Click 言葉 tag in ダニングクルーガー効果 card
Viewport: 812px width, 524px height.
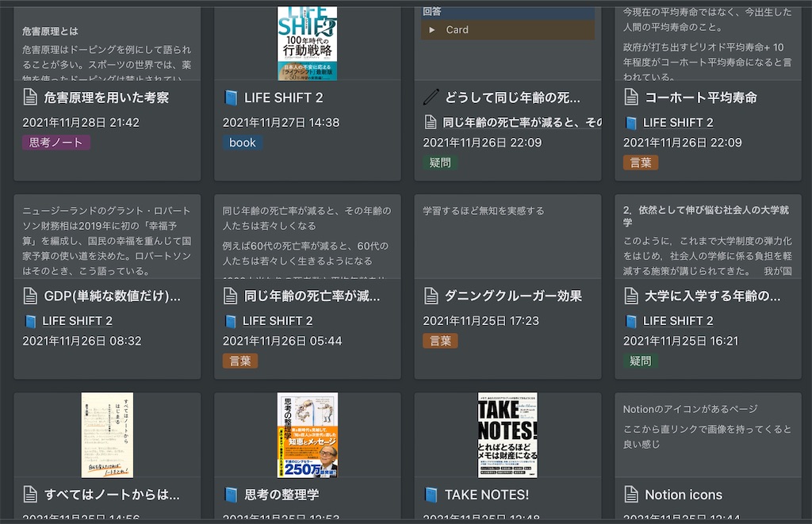point(440,341)
